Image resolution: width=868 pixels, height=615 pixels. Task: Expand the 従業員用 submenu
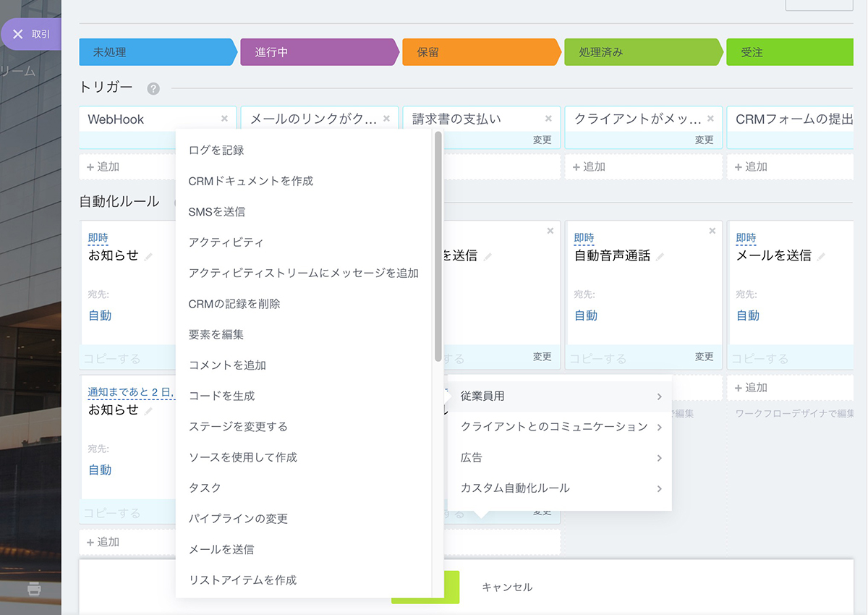(x=560, y=396)
